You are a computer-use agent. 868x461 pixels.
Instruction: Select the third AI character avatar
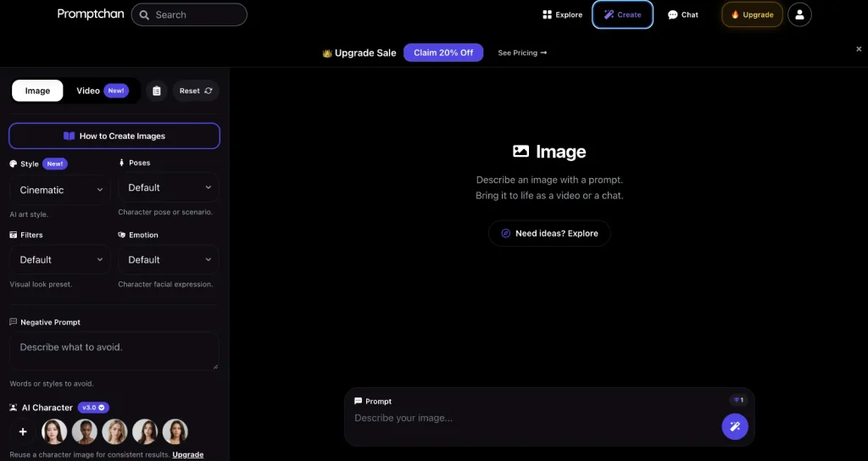114,431
